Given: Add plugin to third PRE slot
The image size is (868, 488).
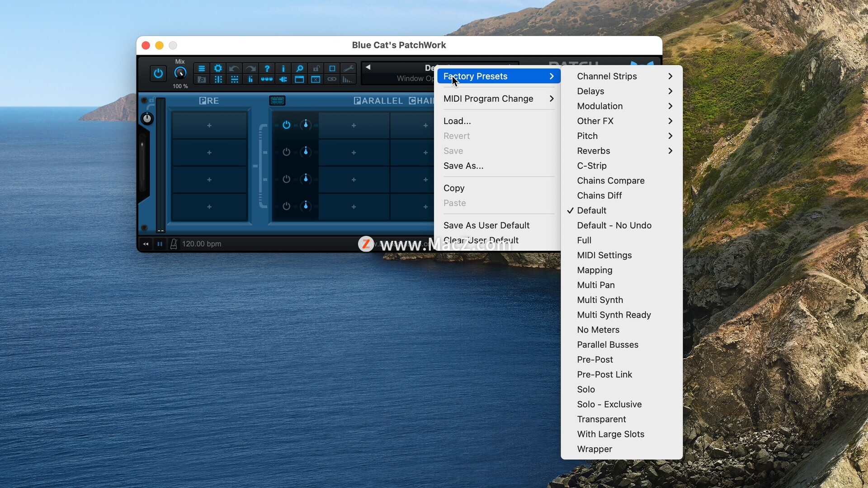Looking at the screenshot, I should pyautogui.click(x=209, y=179).
